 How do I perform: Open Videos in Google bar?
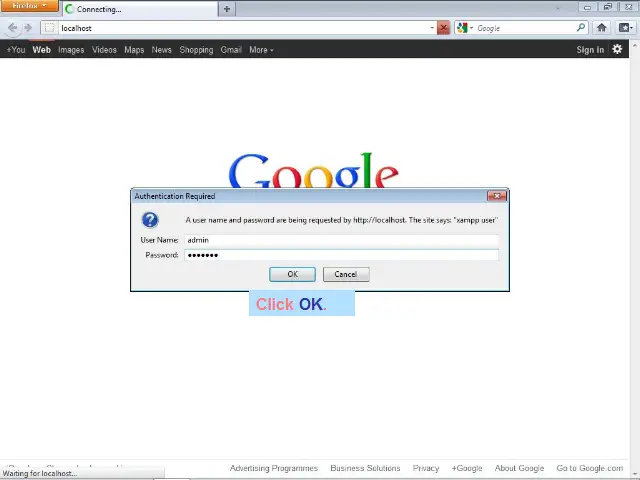[104, 50]
